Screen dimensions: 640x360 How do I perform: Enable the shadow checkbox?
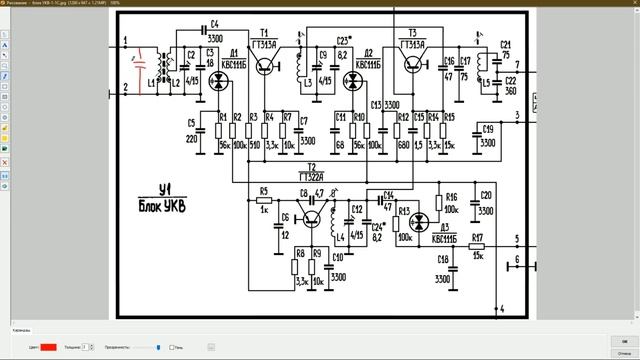[x=171, y=348]
